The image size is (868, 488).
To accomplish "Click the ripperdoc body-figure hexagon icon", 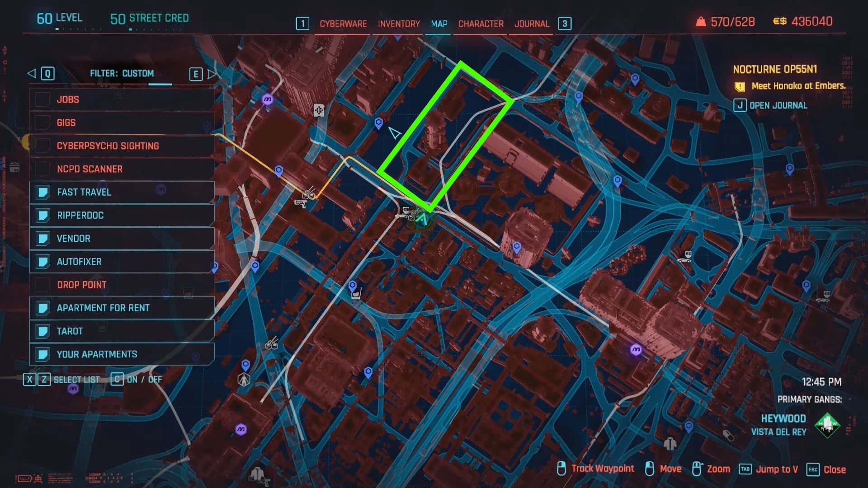I will coord(244,379).
